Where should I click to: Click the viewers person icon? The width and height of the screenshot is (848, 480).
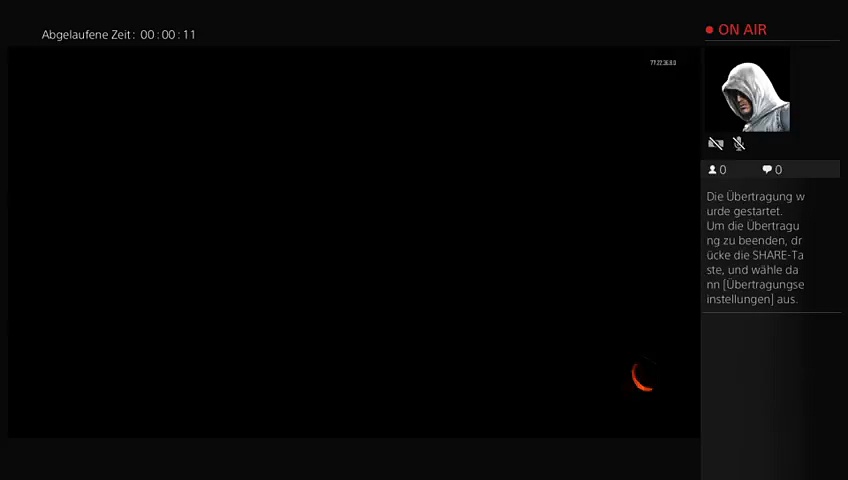point(712,170)
